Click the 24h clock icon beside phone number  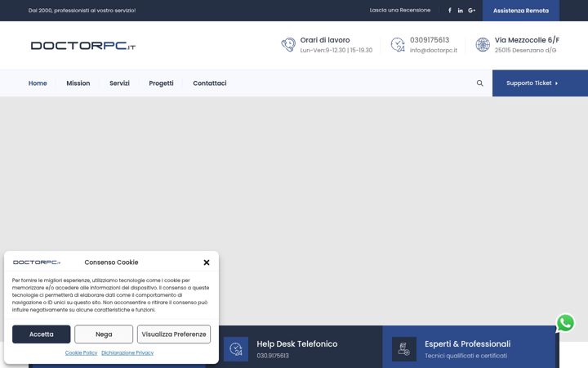click(x=398, y=45)
